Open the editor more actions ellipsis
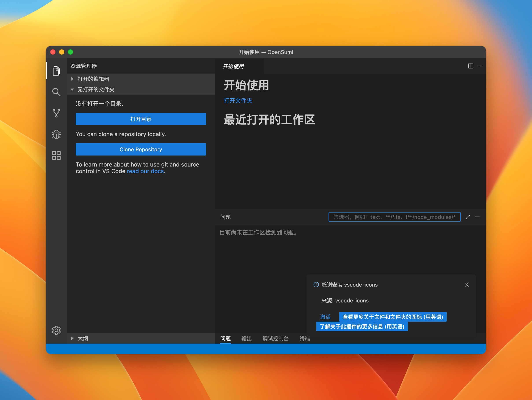Screen dimensions: 532x400 (x=480, y=66)
